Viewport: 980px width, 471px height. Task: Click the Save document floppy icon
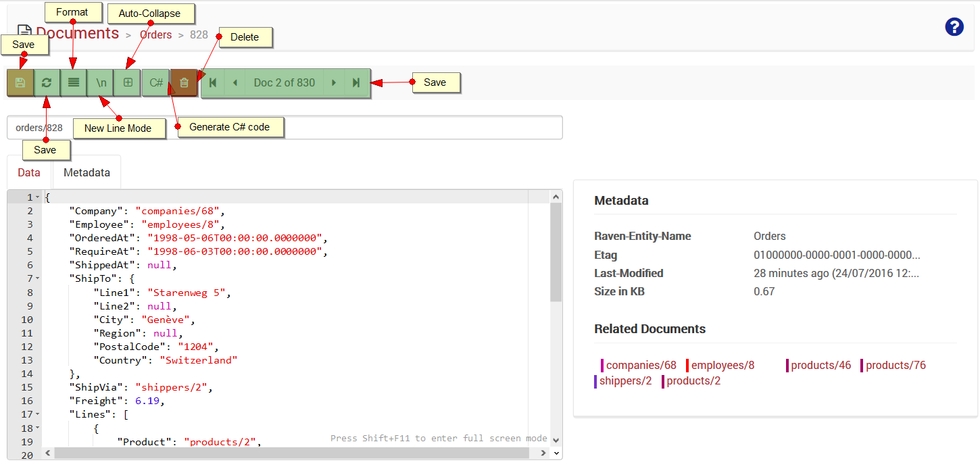20,82
